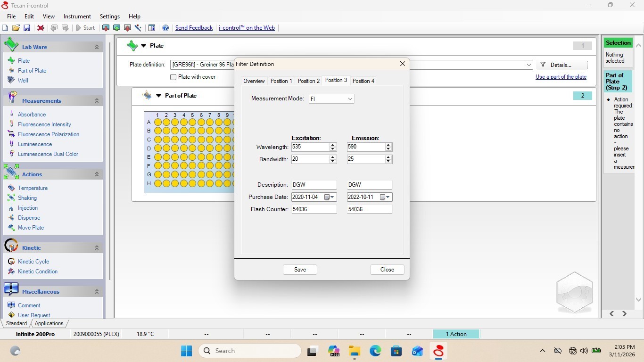Click the Open folder toolbar icon

[x=16, y=28]
